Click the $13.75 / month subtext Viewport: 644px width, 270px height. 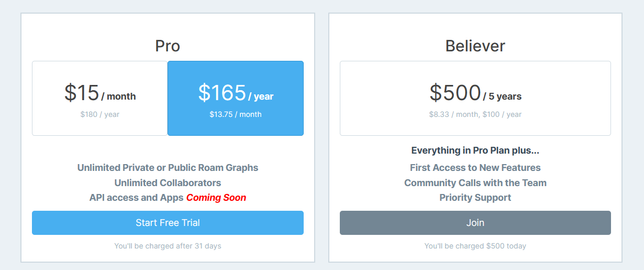click(x=235, y=114)
